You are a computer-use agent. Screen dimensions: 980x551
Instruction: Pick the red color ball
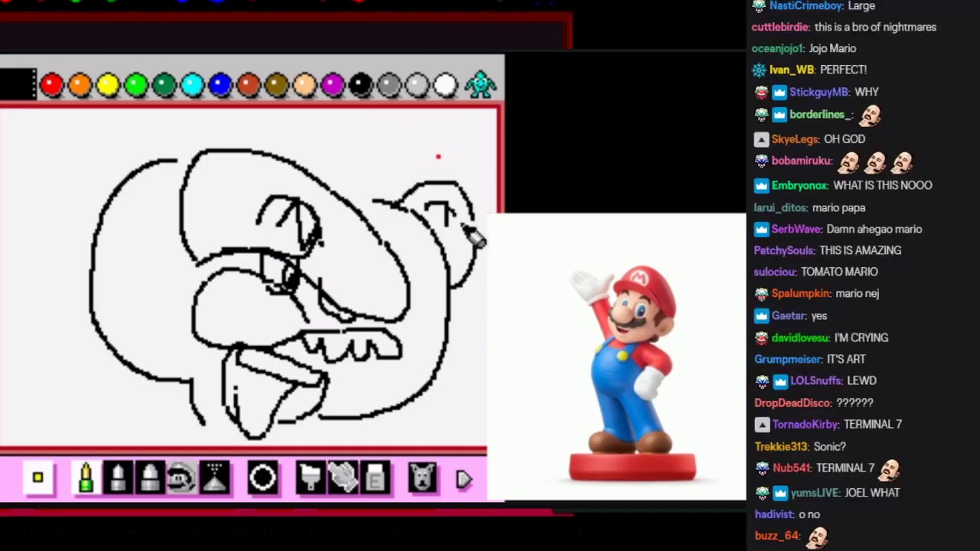(51, 85)
